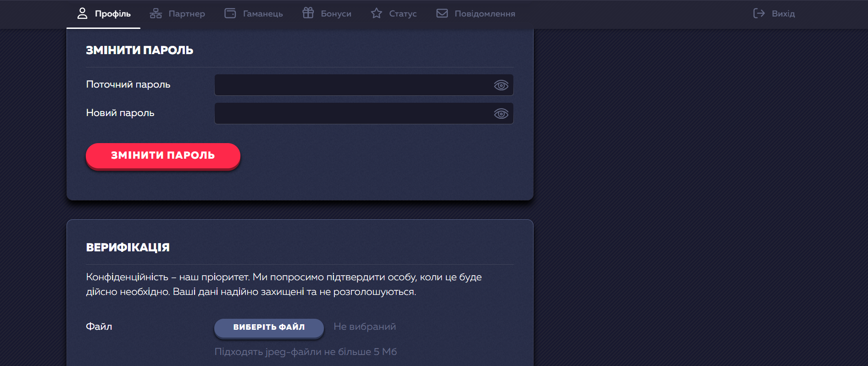This screenshot has height=366, width=868.
Task: Open the Повідомлення tab
Action: [x=476, y=14]
